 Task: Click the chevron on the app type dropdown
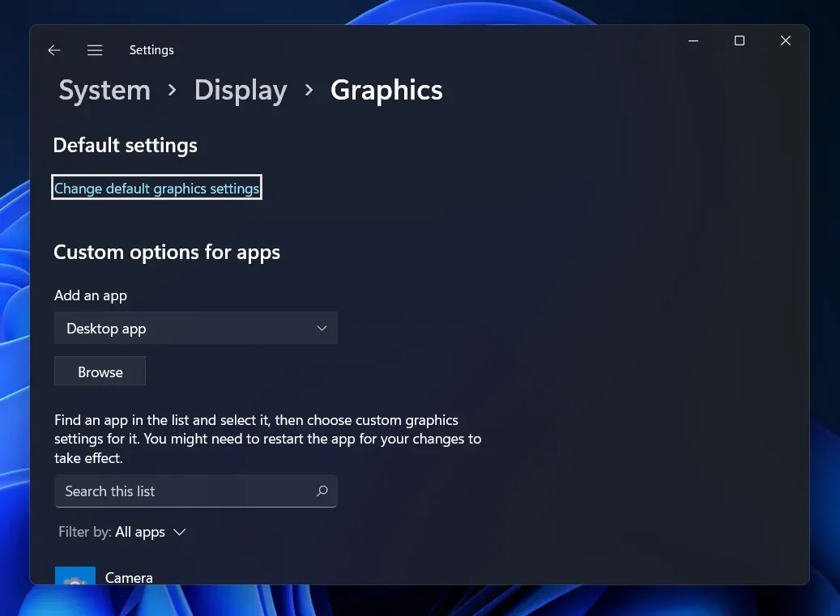[322, 328]
